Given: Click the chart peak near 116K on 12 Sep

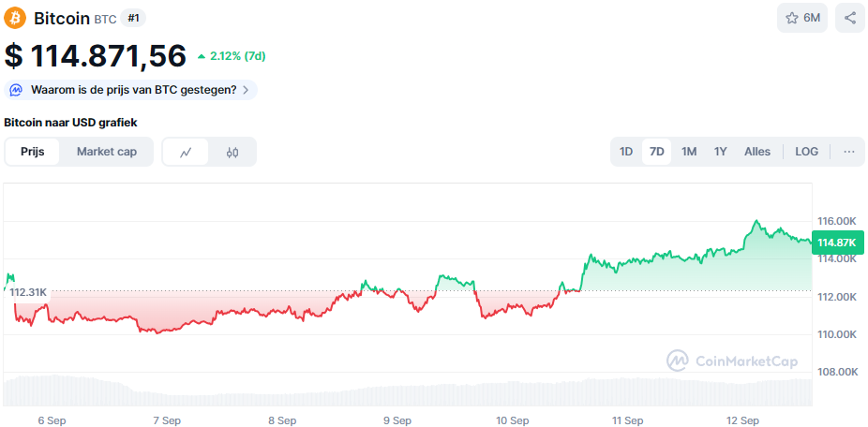Looking at the screenshot, I should 756,221.
